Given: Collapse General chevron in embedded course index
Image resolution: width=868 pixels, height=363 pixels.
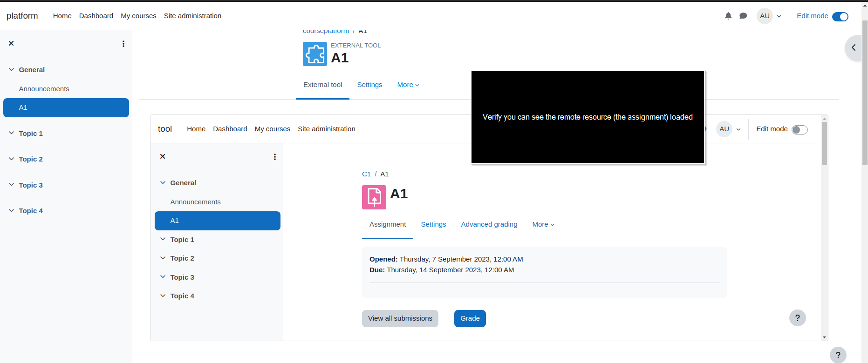Looking at the screenshot, I should (x=163, y=182).
